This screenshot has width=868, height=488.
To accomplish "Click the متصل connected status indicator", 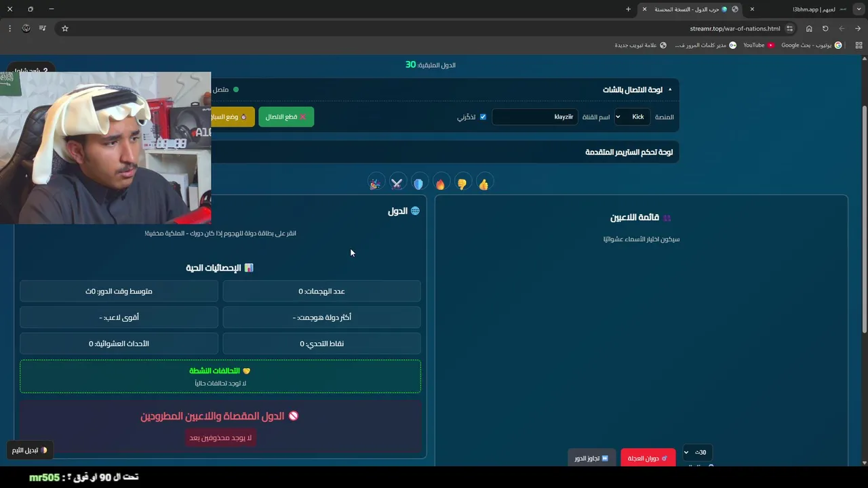I will pyautogui.click(x=226, y=89).
